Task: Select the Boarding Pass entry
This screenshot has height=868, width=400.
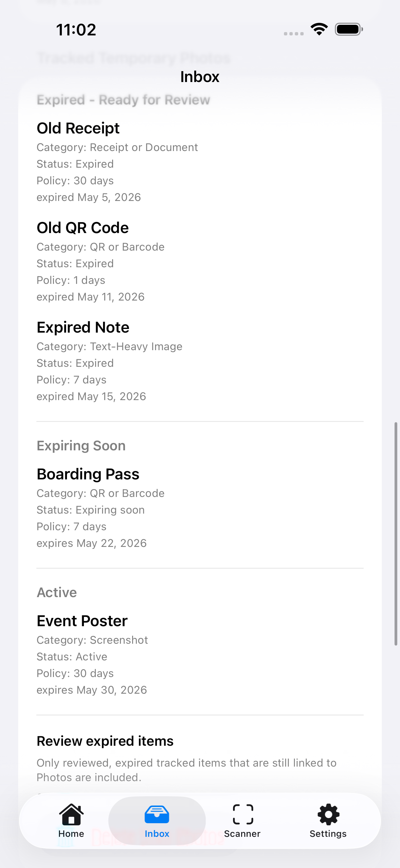Action: (200, 508)
